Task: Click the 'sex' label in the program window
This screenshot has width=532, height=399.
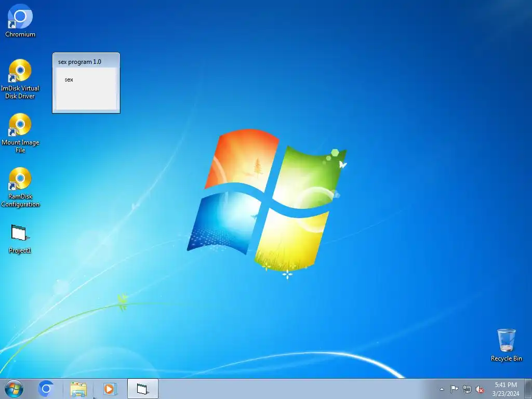Action: 69,79
